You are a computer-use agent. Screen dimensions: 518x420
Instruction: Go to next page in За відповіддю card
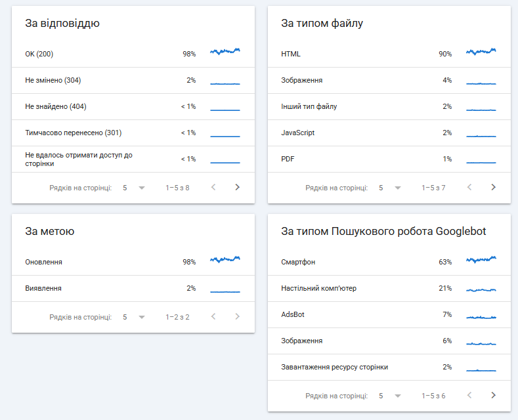click(x=237, y=187)
